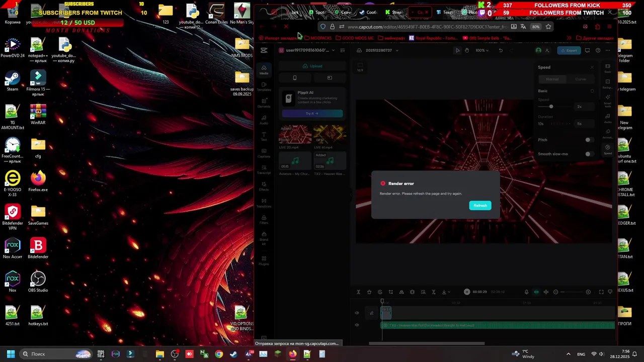The width and height of the screenshot is (644, 362).
Task: Open the Effects panel in CapCut sidebar
Action: click(x=264, y=186)
